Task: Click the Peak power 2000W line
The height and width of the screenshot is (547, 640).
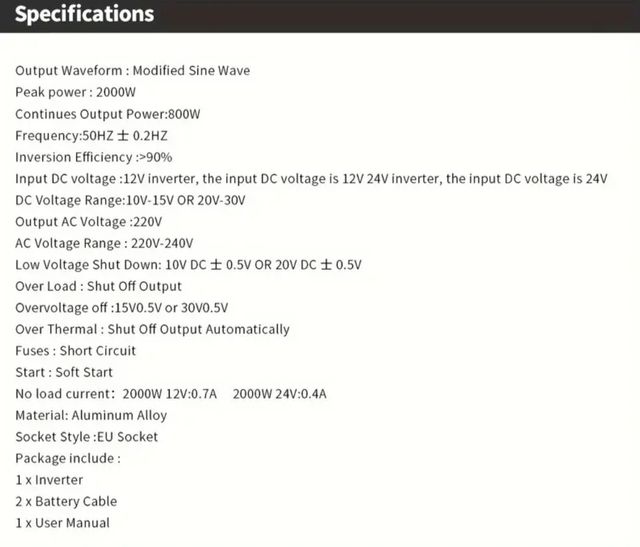Action: click(x=76, y=92)
